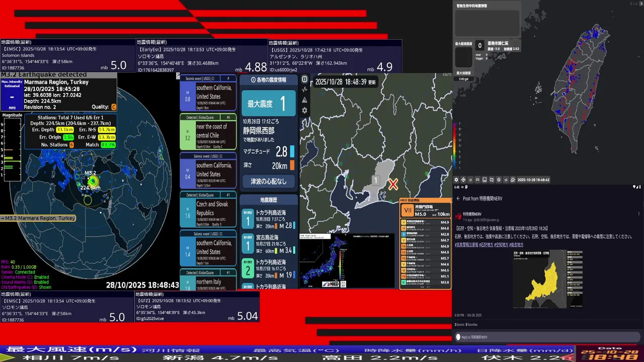The width and height of the screenshot is (644, 362).
Task: Click the 2025/10/28 18:48:39 update timestamp
Action: pos(345,82)
